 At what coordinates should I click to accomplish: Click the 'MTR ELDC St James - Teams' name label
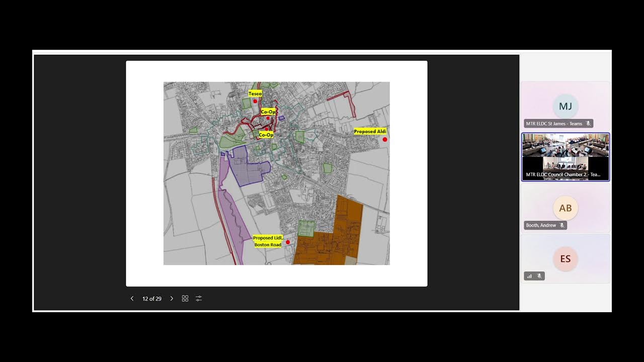click(x=554, y=124)
